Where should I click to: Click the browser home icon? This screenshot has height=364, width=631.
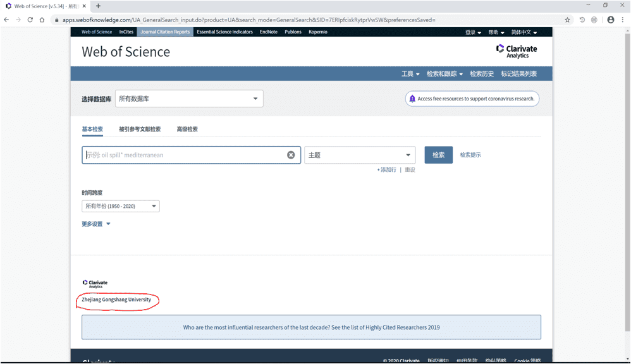(42, 20)
